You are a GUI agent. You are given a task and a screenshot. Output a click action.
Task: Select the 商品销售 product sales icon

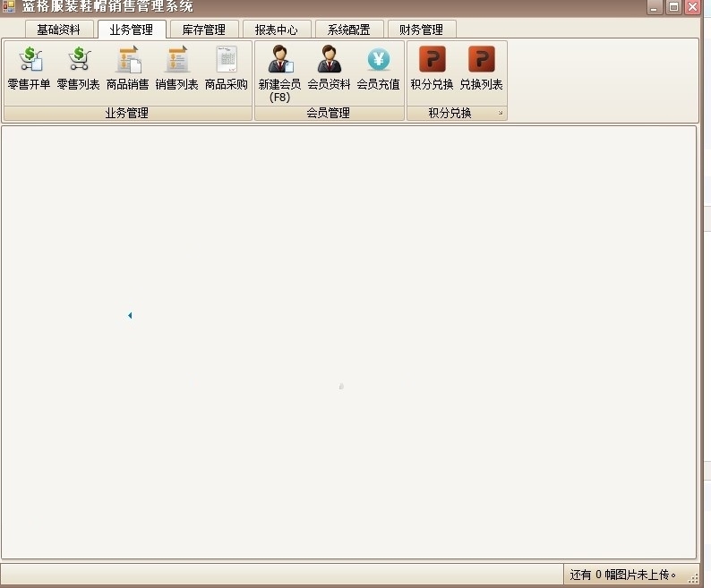pos(127,68)
